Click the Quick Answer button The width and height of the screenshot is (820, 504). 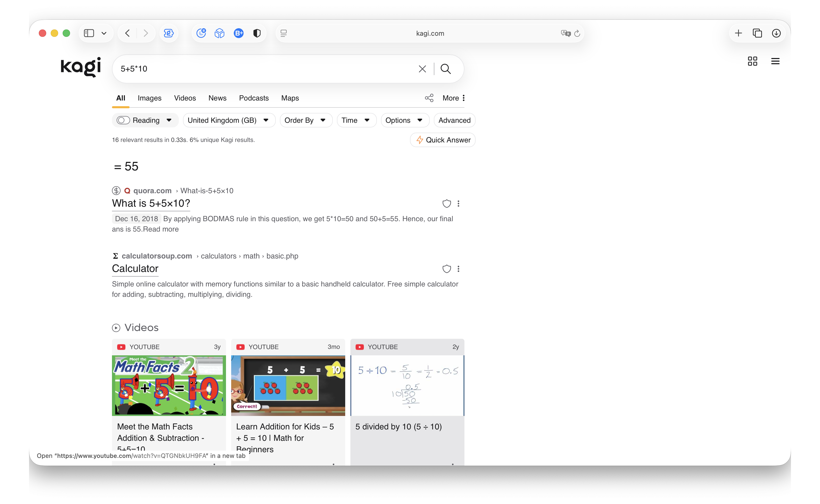(x=442, y=140)
